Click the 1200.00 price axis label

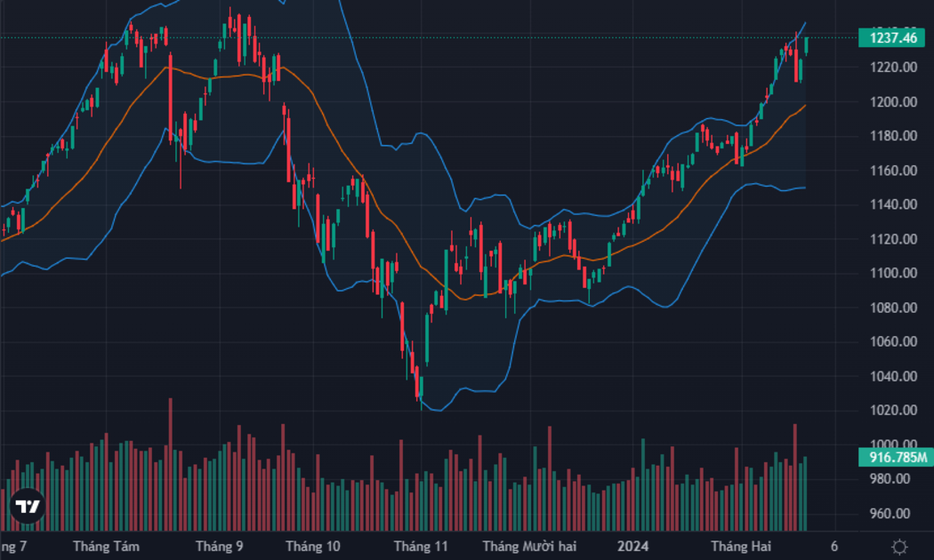pos(893,101)
